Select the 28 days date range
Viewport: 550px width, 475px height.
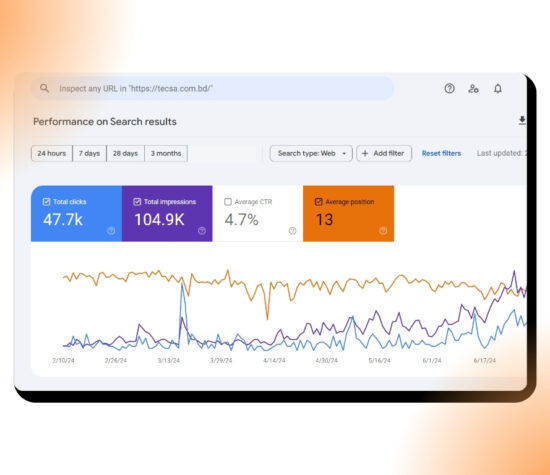tap(125, 153)
